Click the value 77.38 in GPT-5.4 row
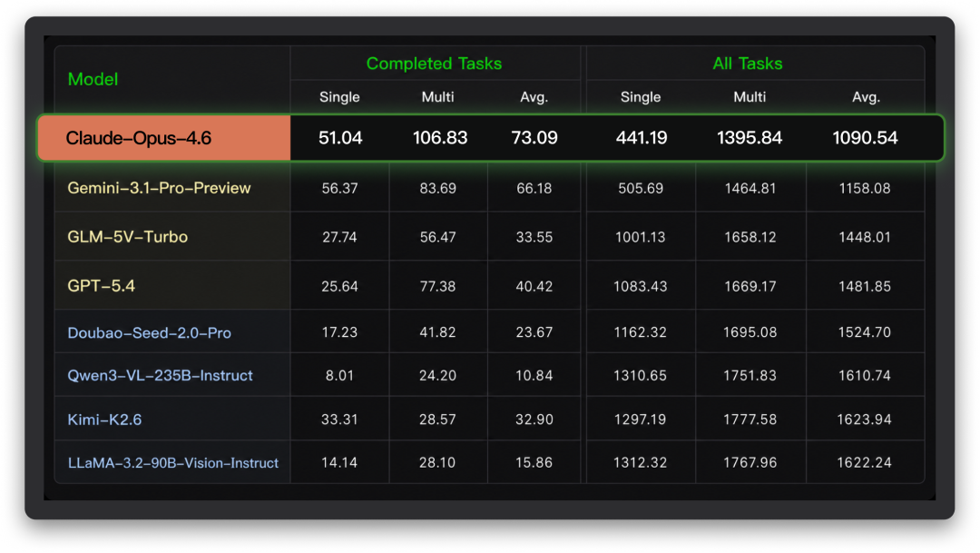980x553 pixels. click(437, 287)
